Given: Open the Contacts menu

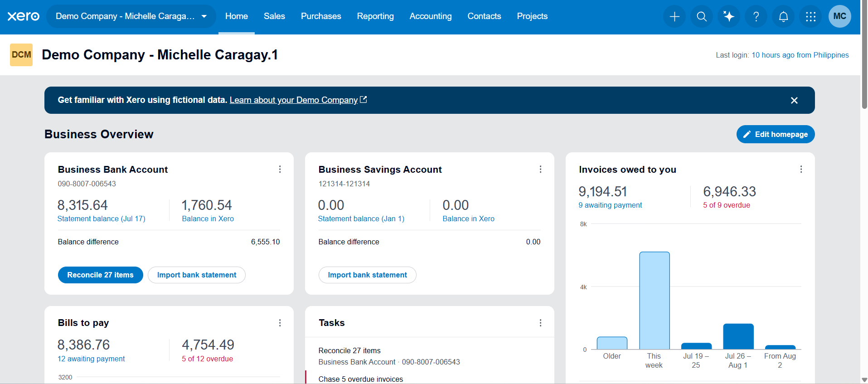Looking at the screenshot, I should click(484, 16).
